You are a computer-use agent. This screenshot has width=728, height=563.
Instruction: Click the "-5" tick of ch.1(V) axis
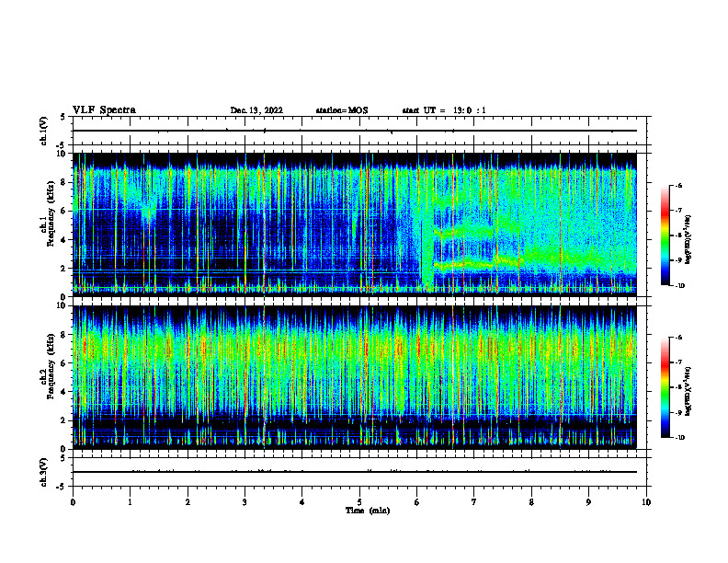pos(63,144)
